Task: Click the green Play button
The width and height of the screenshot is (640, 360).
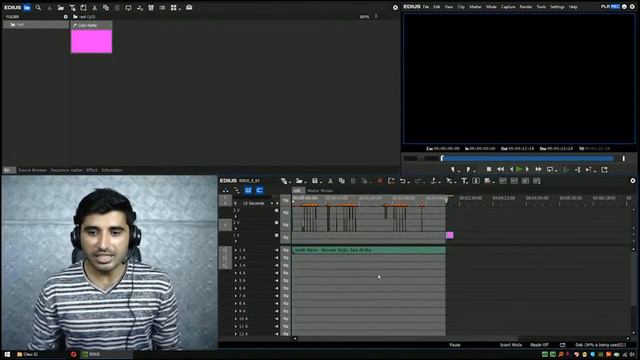Action: coord(519,169)
